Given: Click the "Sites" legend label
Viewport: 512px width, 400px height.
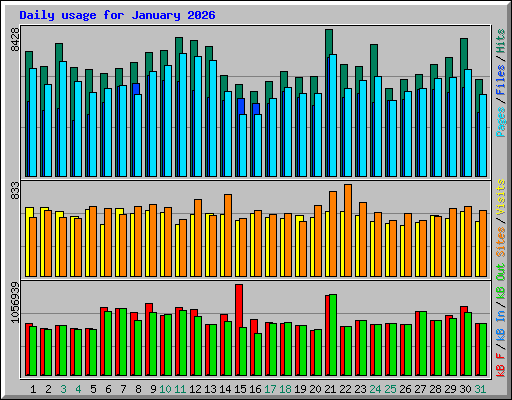Looking at the screenshot, I should 501,242.
